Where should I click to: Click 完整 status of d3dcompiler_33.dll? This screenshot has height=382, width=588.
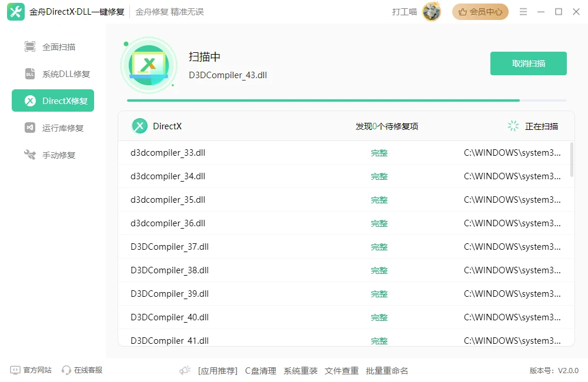click(x=379, y=153)
